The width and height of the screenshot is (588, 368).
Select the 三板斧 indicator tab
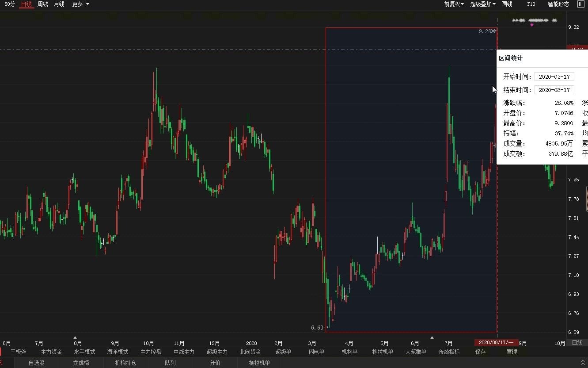(18, 352)
